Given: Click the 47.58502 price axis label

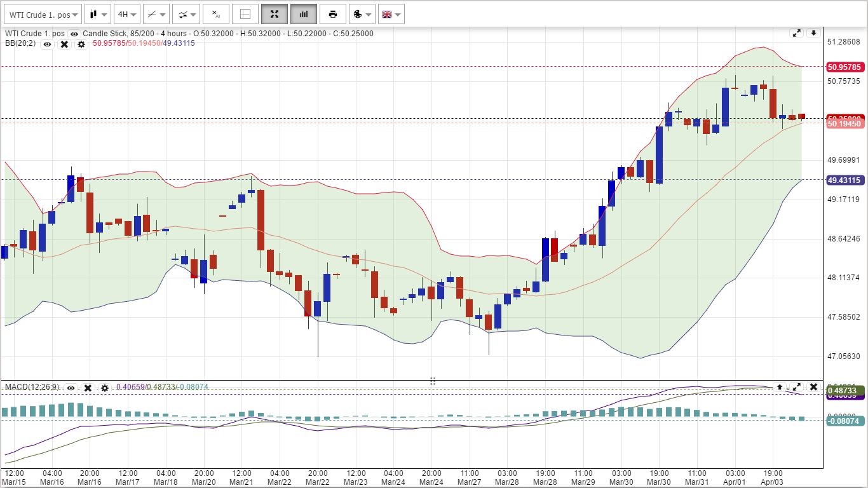Looking at the screenshot, I should pos(844,317).
